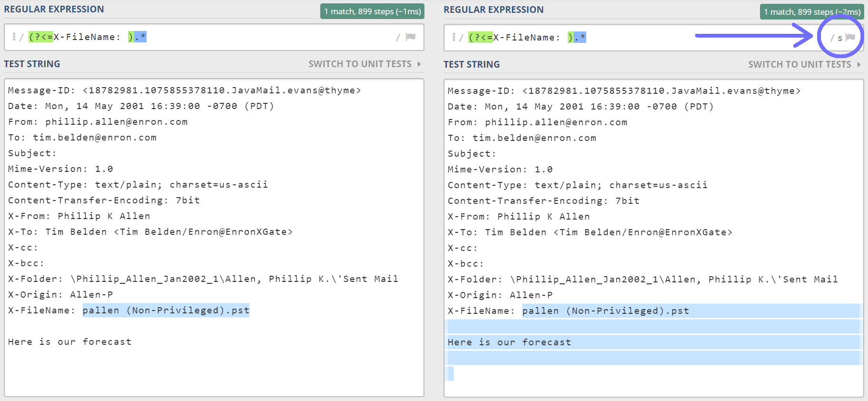Click the 'X-cc:' line in right panel
This screenshot has height=401, width=868.
[463, 248]
